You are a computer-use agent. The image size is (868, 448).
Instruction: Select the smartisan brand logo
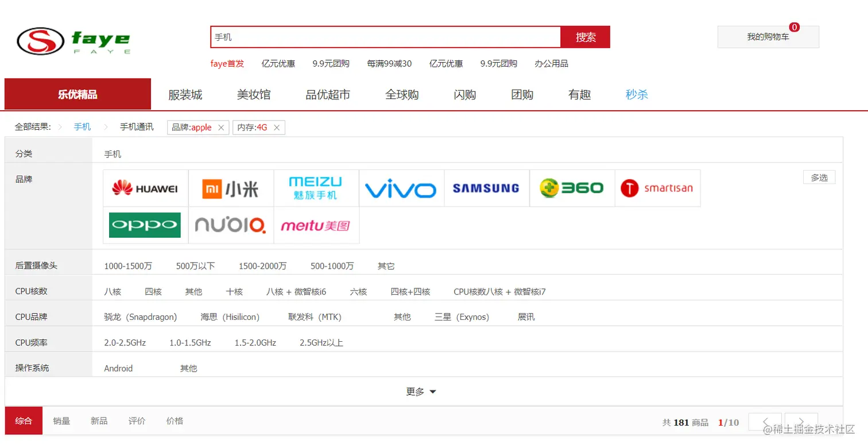click(657, 188)
